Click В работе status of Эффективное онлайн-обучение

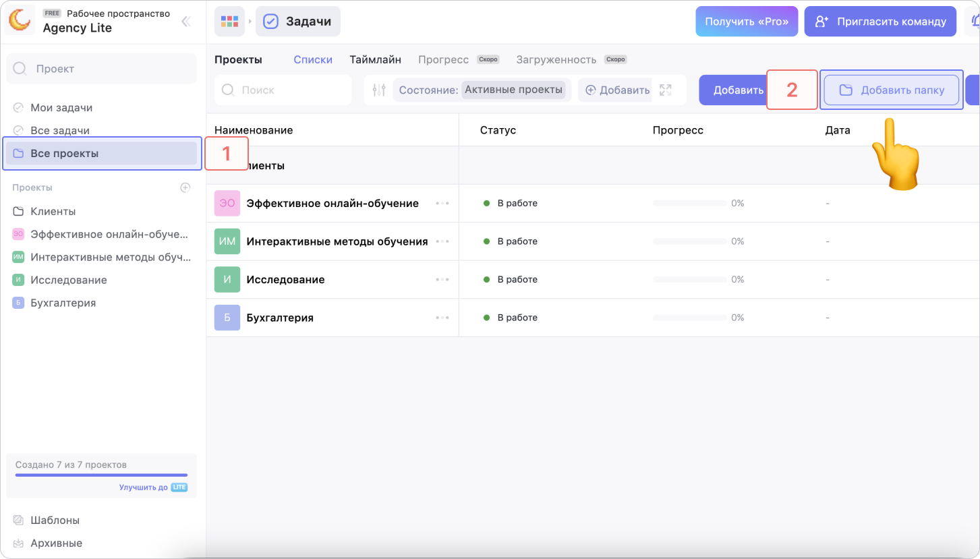coord(511,203)
